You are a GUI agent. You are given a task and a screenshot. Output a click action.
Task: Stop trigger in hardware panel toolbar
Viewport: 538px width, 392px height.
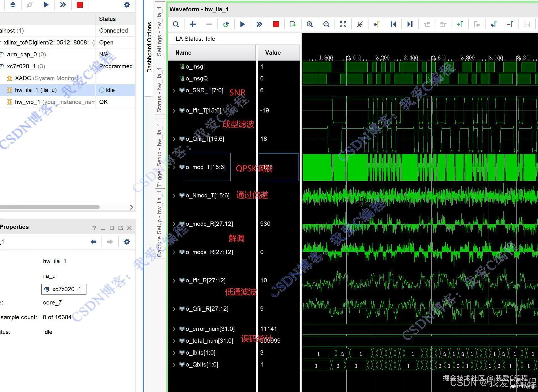click(x=80, y=5)
